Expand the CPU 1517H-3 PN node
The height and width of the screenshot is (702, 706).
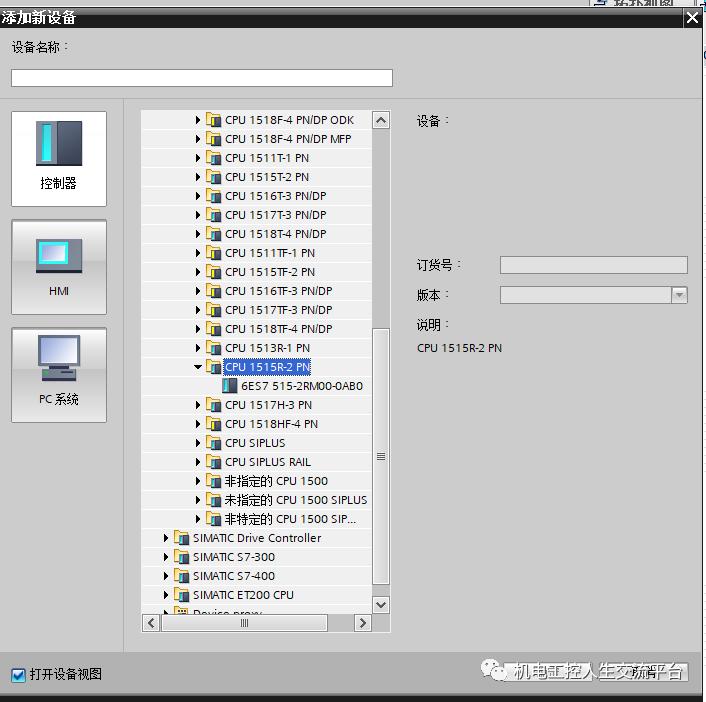(x=198, y=405)
